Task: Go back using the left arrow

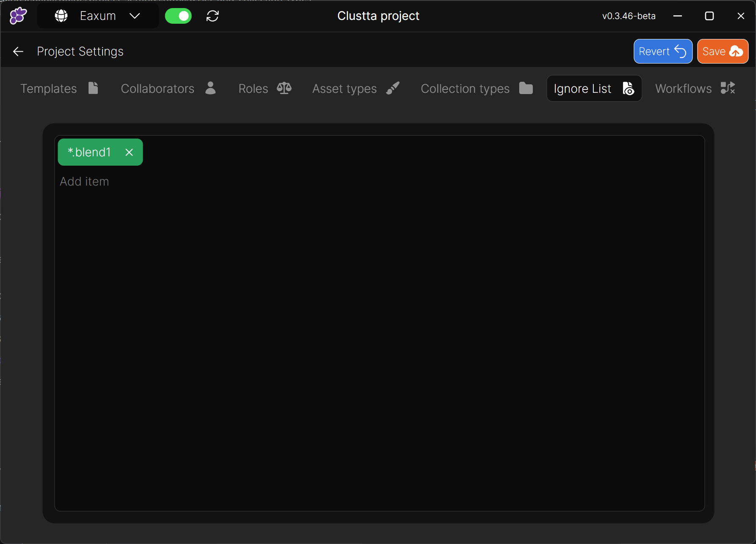Action: pyautogui.click(x=18, y=52)
